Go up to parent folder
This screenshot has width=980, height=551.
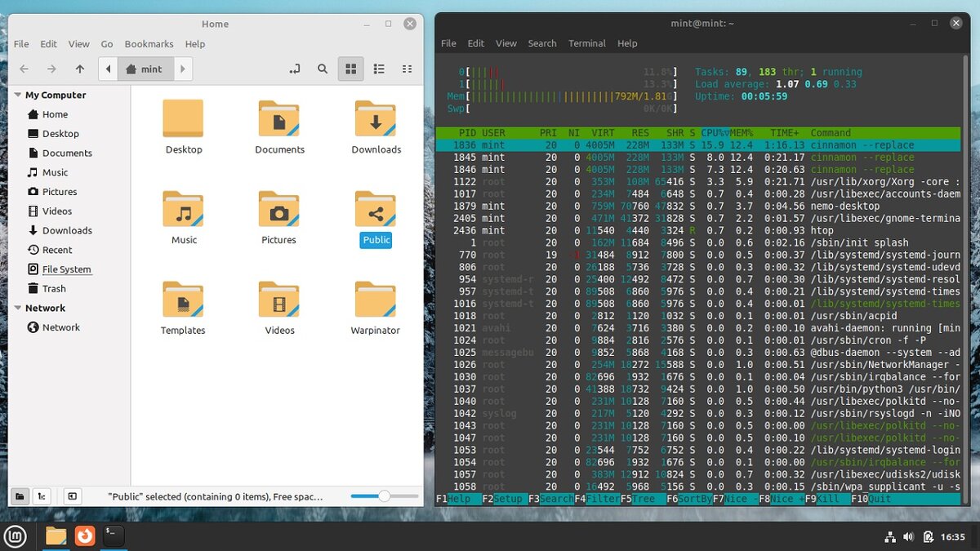tap(79, 69)
